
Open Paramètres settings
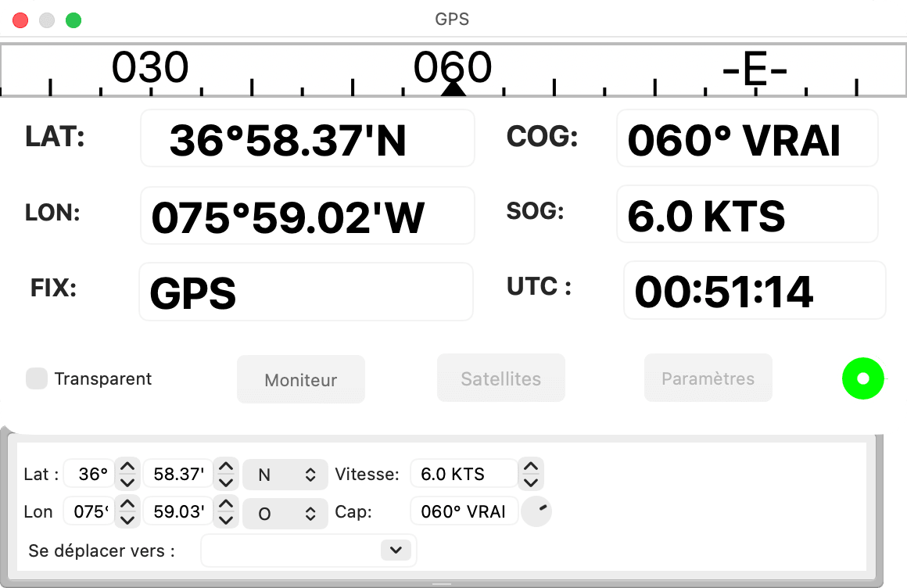click(708, 378)
